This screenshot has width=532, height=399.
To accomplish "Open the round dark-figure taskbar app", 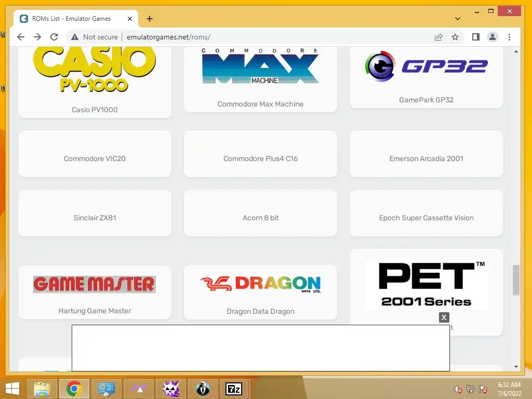I will pos(203,389).
